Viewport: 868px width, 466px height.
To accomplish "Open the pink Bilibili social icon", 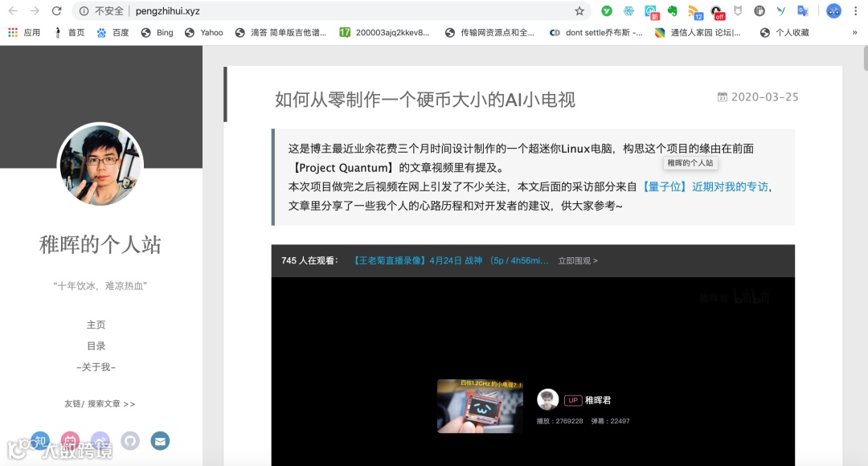I will [70, 441].
